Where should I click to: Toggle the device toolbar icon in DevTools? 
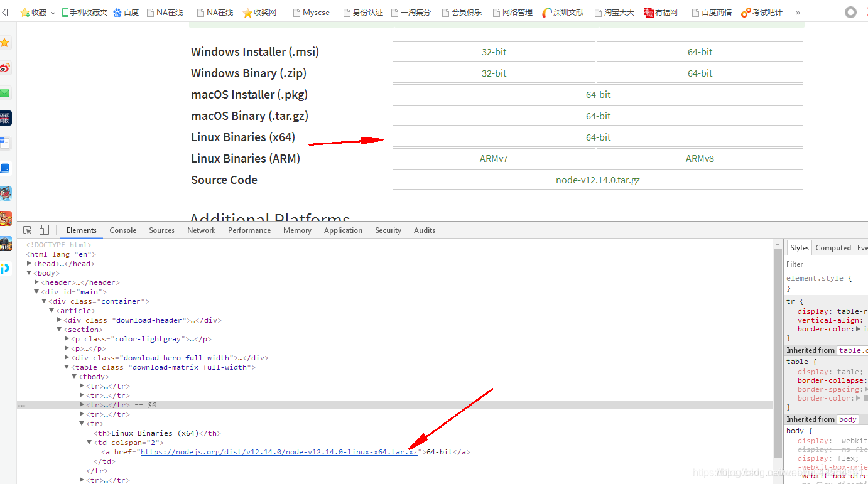[44, 230]
